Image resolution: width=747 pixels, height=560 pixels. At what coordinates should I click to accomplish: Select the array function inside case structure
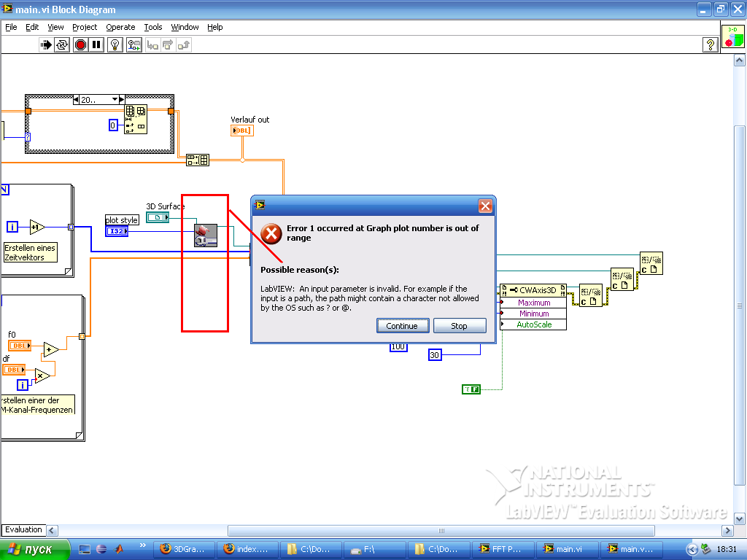point(136,120)
